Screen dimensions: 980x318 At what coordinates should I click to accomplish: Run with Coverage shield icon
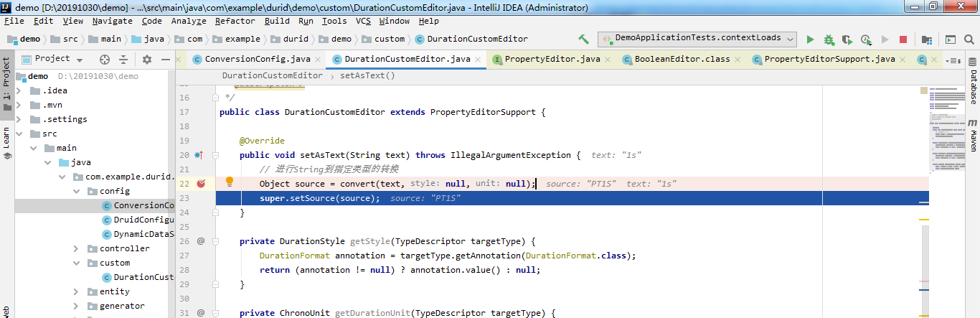tap(847, 39)
